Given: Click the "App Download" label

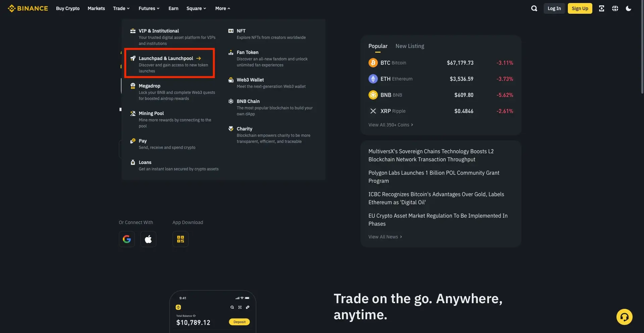Looking at the screenshot, I should point(188,222).
